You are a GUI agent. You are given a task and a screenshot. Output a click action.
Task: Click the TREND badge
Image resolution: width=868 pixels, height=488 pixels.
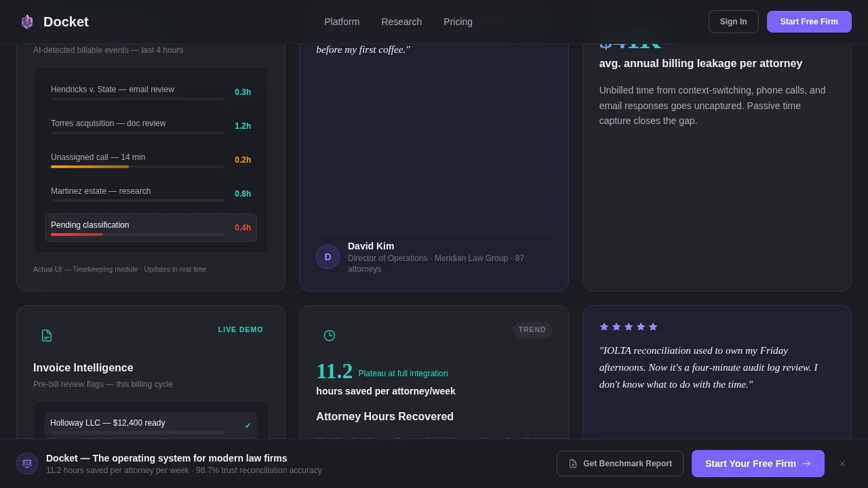532,329
